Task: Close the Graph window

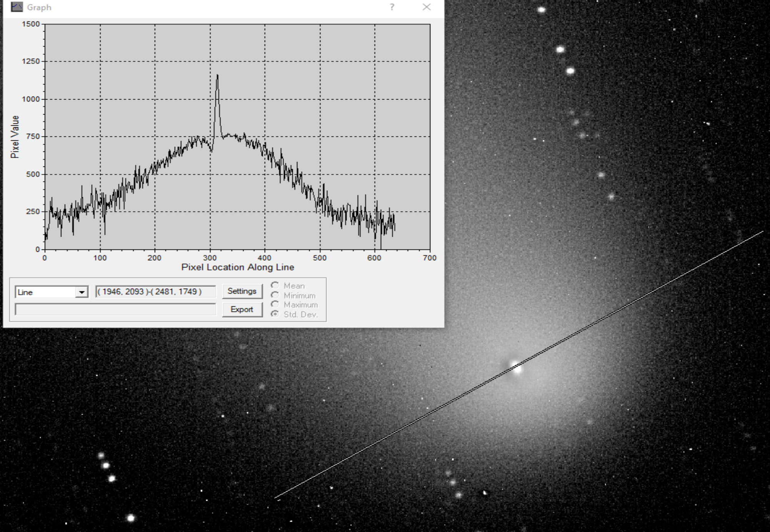Action: 427,7
